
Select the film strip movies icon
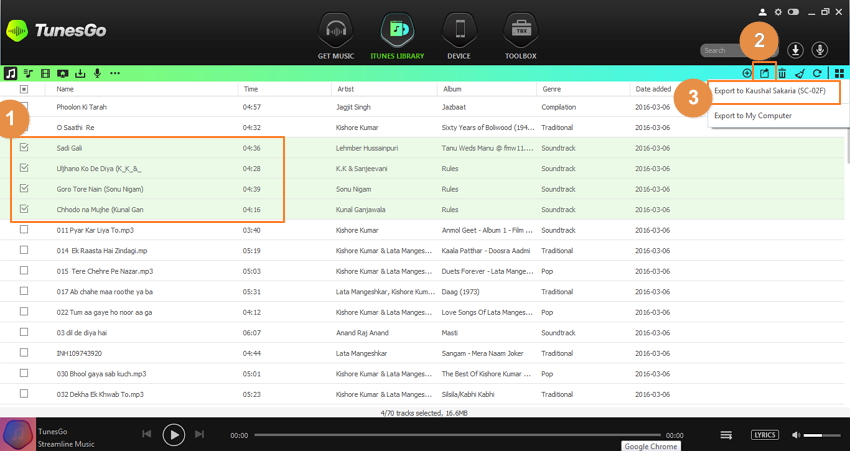coord(46,73)
